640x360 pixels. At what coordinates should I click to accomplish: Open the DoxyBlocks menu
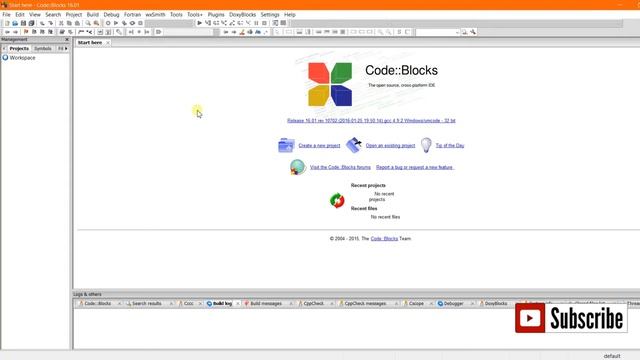coord(242,14)
